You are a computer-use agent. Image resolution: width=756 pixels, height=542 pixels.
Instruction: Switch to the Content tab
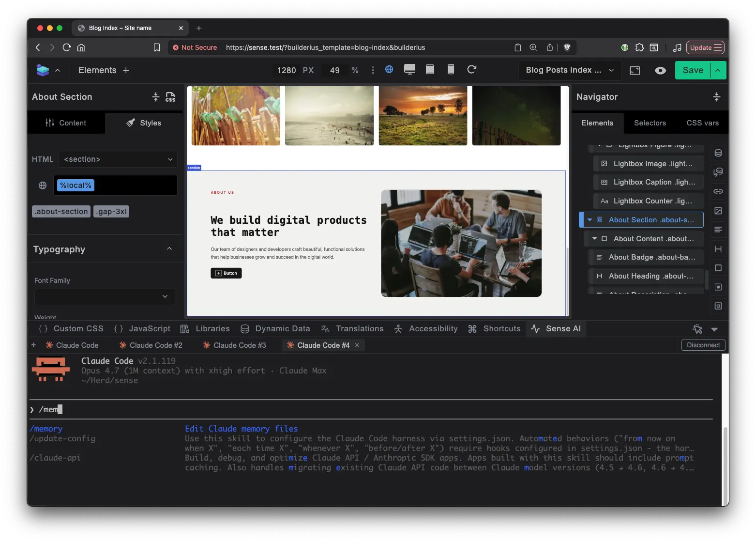(x=66, y=123)
